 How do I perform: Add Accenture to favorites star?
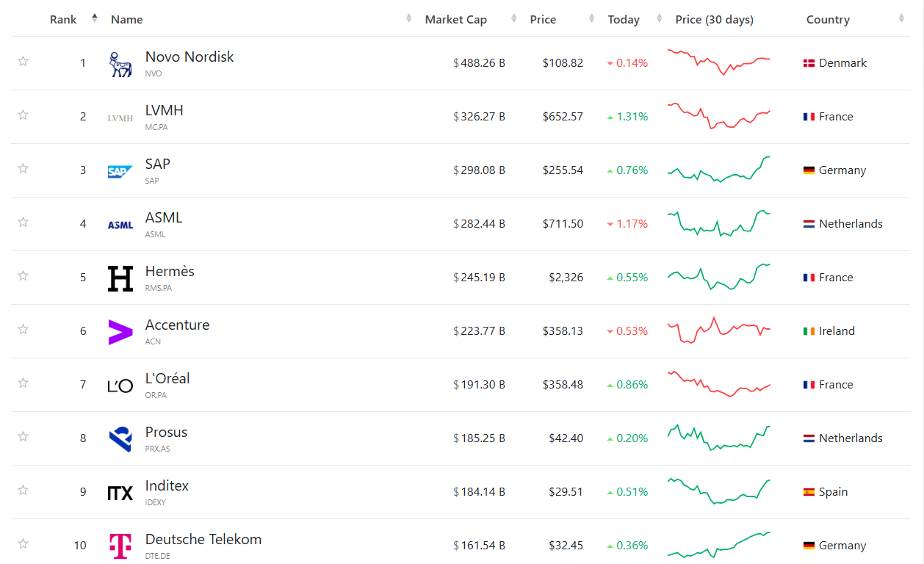point(23,330)
